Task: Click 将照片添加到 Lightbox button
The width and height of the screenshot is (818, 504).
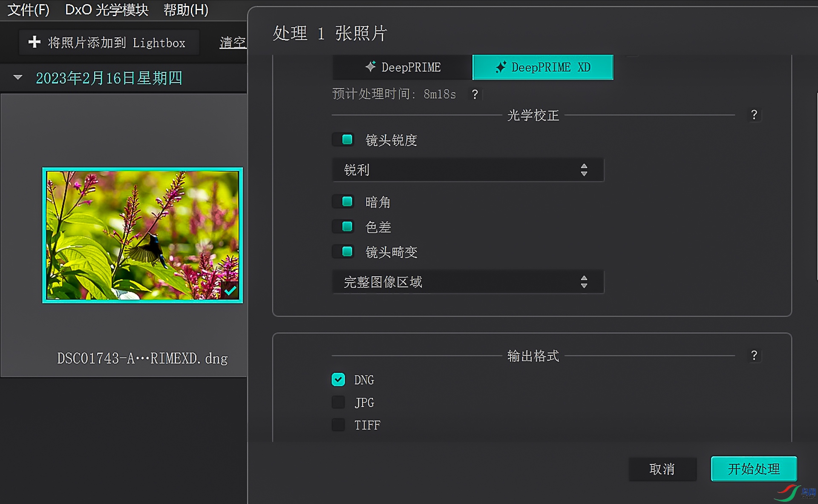Action: tap(109, 42)
